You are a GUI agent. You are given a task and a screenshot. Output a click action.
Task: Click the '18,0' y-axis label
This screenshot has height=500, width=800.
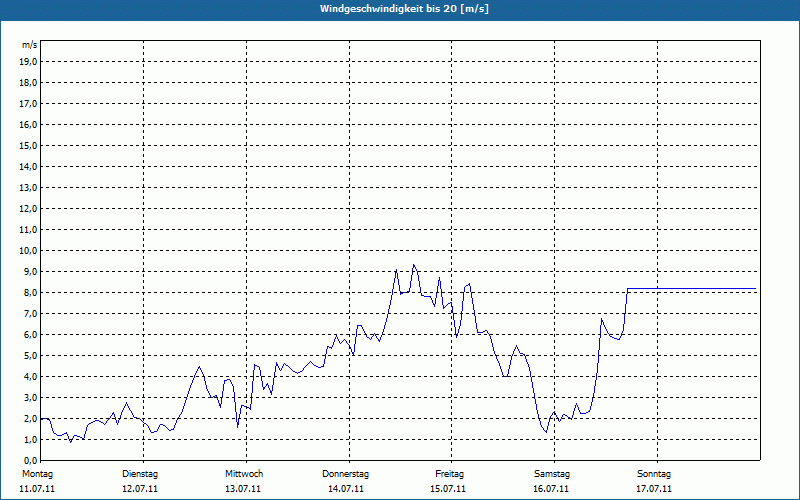[28, 83]
